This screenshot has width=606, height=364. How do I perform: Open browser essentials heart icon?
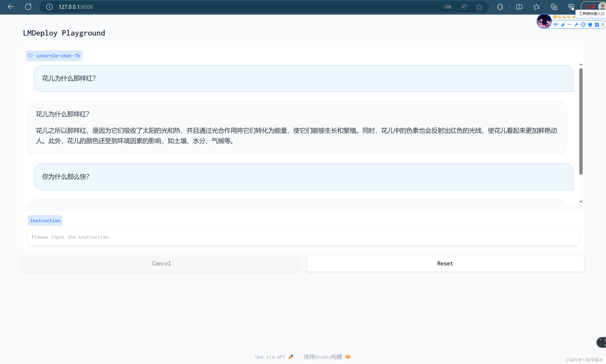571,7
